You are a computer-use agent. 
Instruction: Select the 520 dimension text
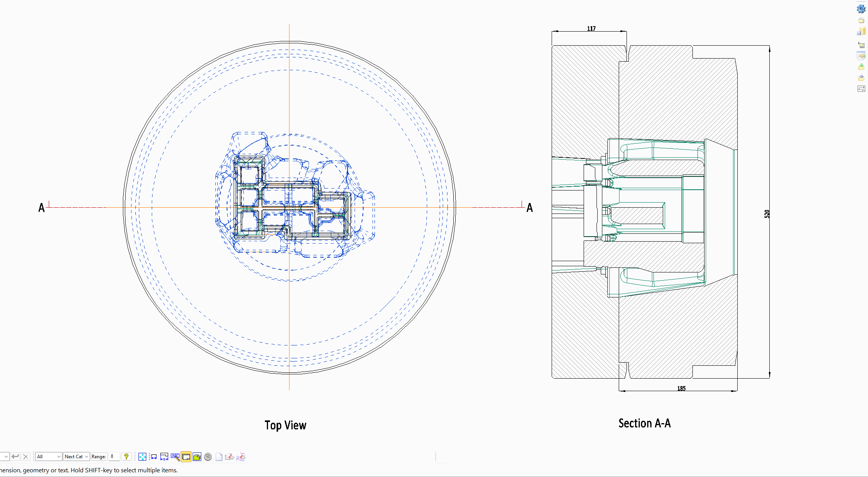tap(767, 214)
